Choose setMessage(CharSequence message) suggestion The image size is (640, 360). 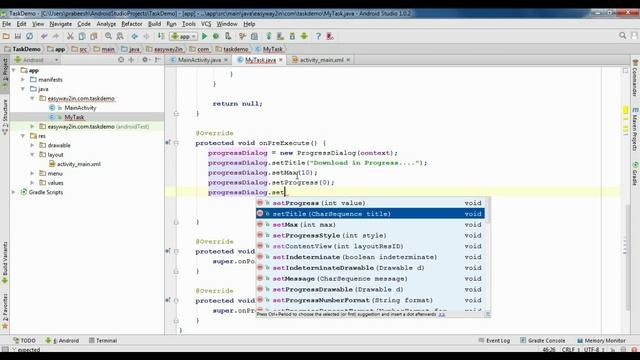click(370, 279)
